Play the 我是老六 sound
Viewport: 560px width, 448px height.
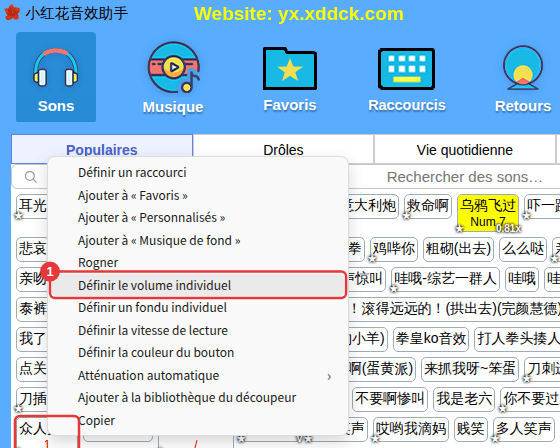(x=464, y=399)
